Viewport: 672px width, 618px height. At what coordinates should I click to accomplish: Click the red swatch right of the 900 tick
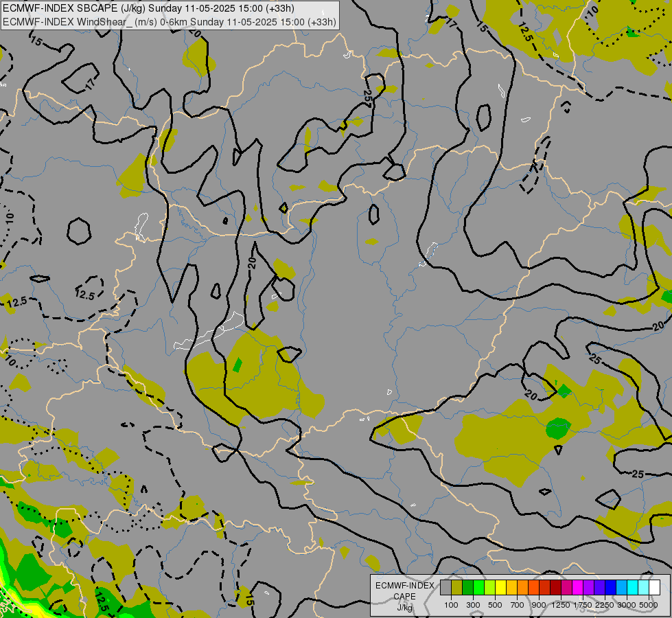[x=545, y=587]
